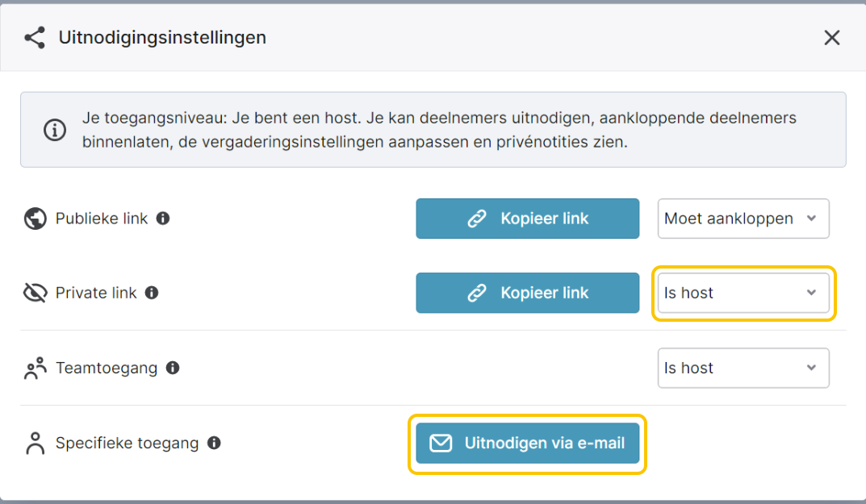
Task: Expand the Is host dropdown for Private link
Action: [743, 293]
